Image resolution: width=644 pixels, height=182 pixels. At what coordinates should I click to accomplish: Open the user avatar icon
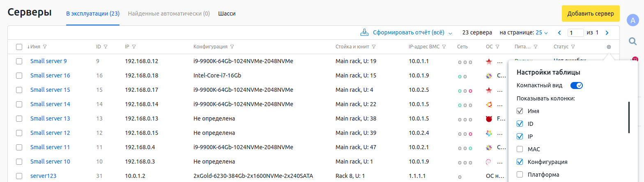(632, 20)
